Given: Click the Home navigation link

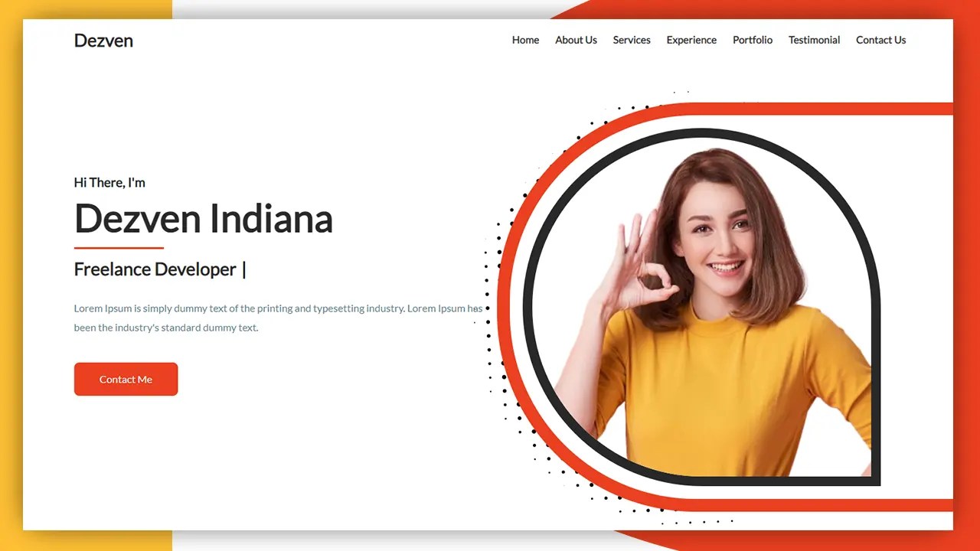Looking at the screenshot, I should (525, 40).
